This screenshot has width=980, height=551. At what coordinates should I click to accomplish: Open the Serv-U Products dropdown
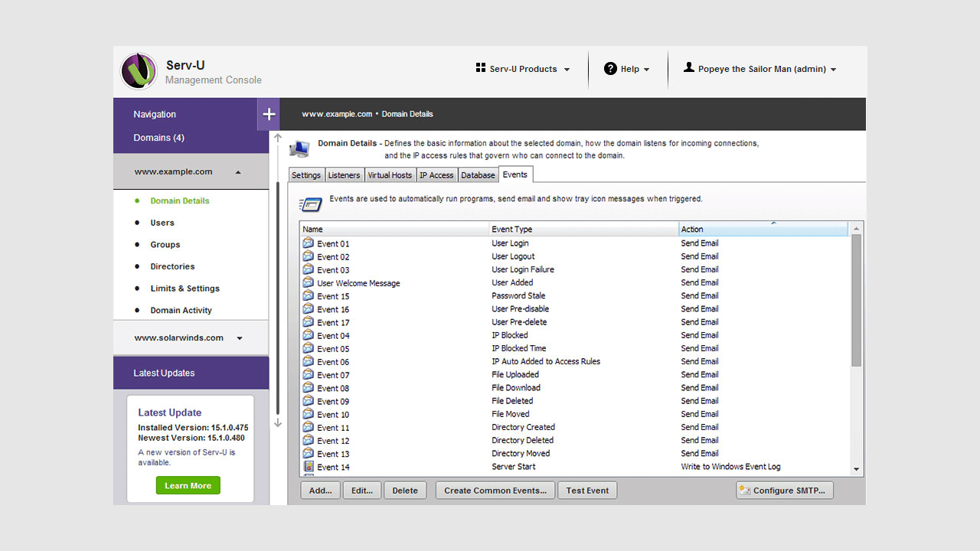tap(523, 69)
